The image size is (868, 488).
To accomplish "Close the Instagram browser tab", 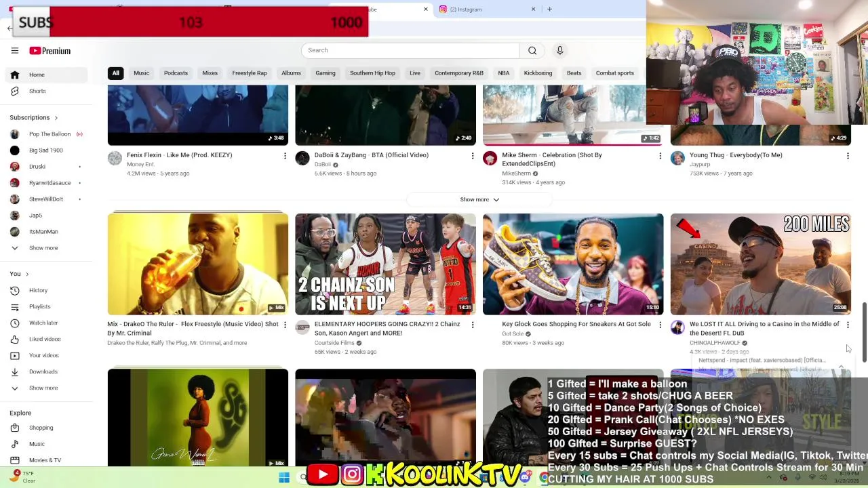I will click(533, 9).
